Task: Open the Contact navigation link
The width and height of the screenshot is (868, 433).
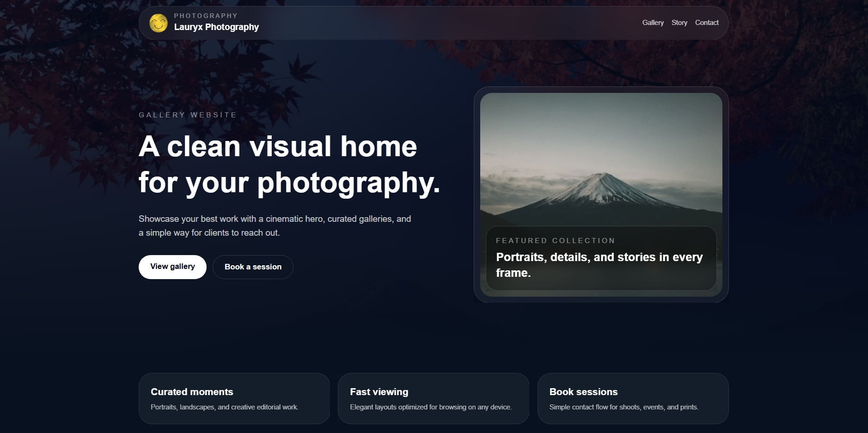Action: [707, 23]
